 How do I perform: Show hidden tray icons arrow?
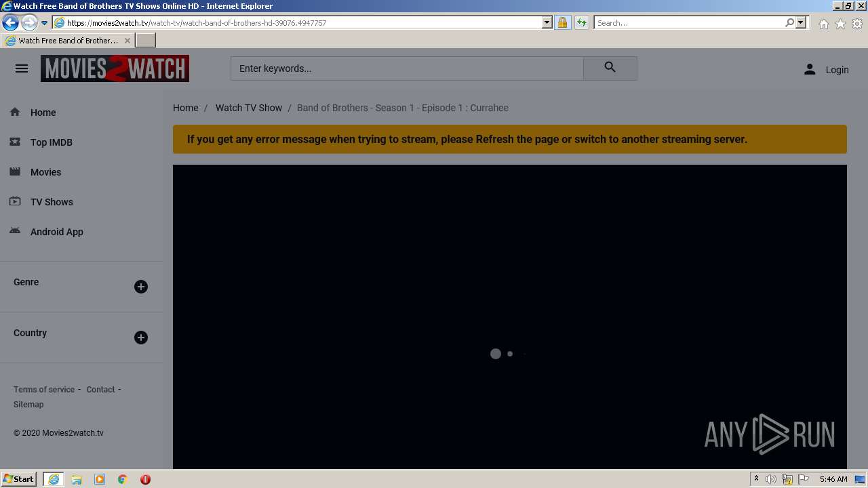[x=756, y=479]
